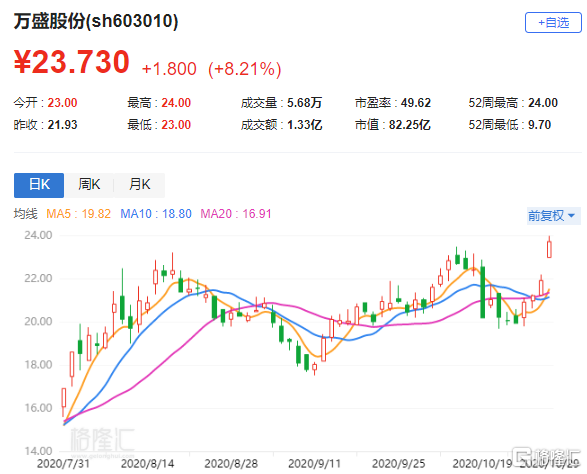Click 成交量 value 5.68万

[304, 103]
